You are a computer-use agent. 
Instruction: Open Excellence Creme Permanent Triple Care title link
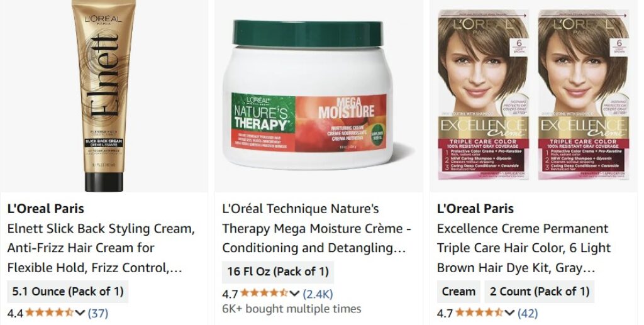click(x=524, y=248)
